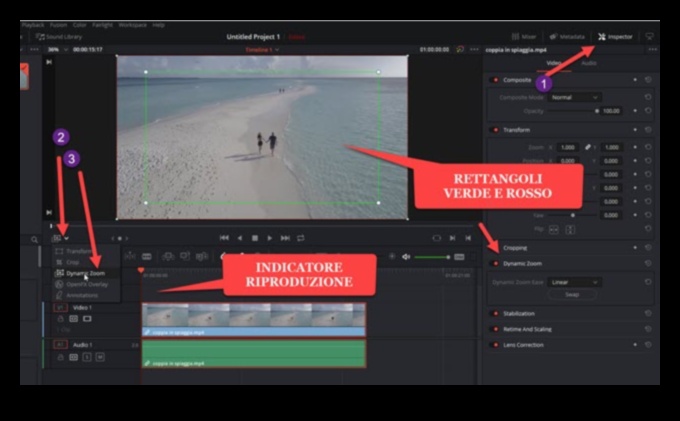Select Dynamic Zoom from the overlay menu
Screen dimensions: 680x421
[x=85, y=272]
